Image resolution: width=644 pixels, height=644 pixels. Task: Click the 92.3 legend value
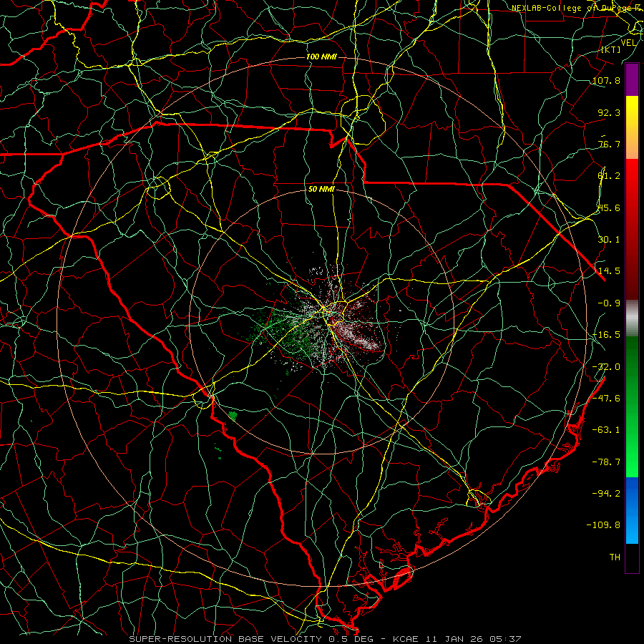(x=609, y=112)
